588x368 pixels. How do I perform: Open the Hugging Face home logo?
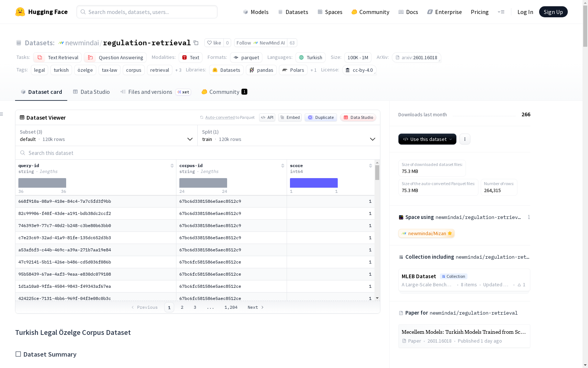pos(42,12)
